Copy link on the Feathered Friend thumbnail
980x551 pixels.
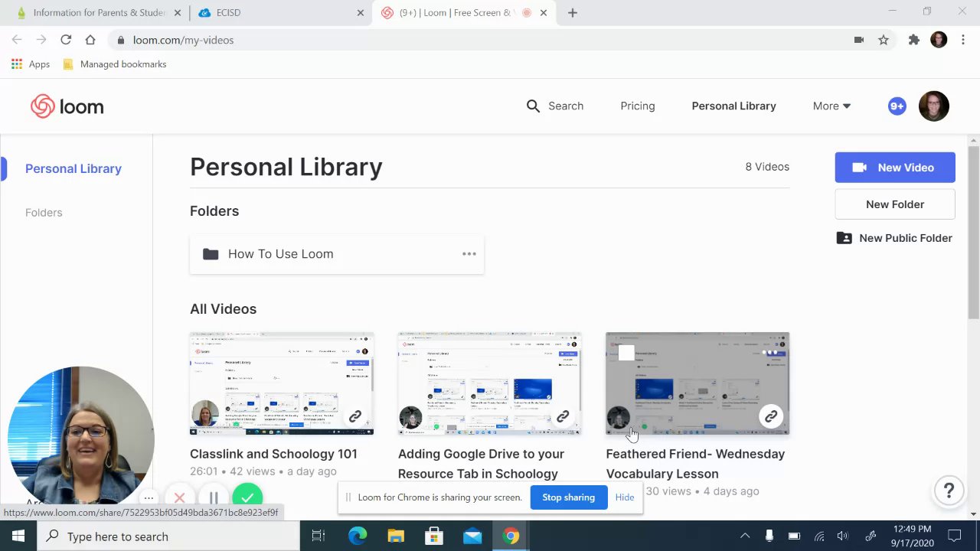click(x=771, y=416)
